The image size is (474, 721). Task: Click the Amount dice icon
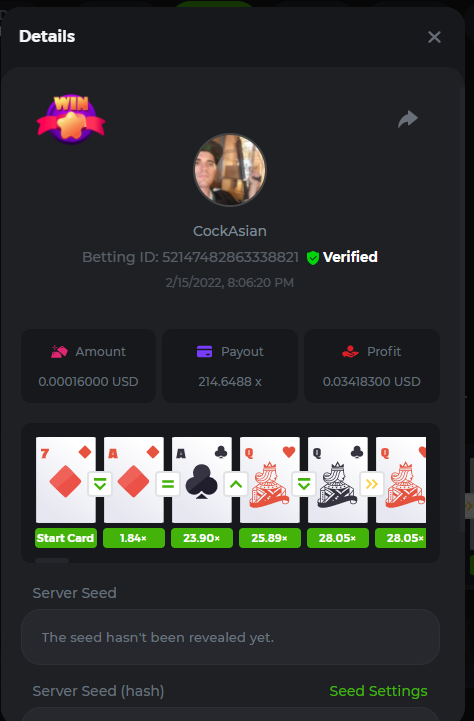pyautogui.click(x=59, y=352)
